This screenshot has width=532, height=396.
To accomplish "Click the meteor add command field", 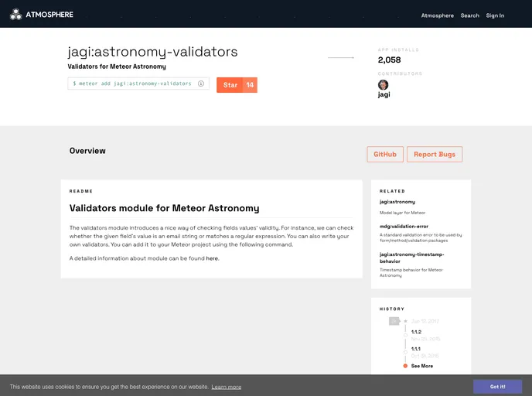I will (138, 84).
